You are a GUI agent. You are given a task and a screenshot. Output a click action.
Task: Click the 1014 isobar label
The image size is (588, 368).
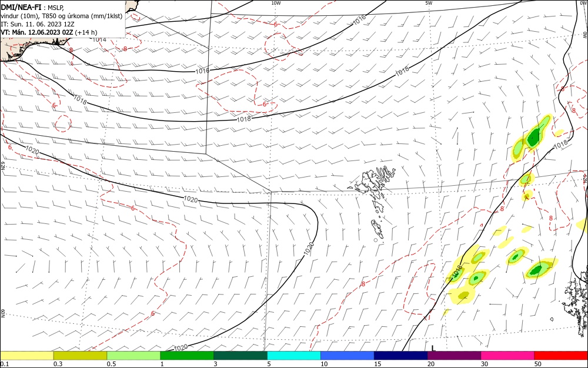[x=99, y=39]
